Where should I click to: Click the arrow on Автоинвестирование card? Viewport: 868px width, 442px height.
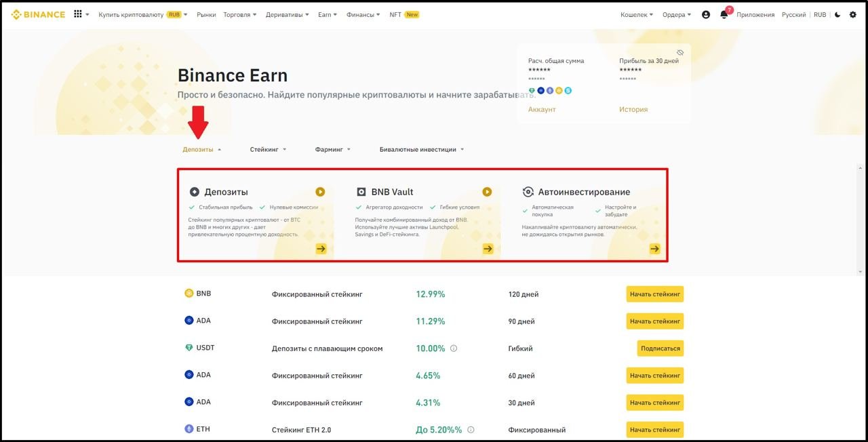coord(654,249)
